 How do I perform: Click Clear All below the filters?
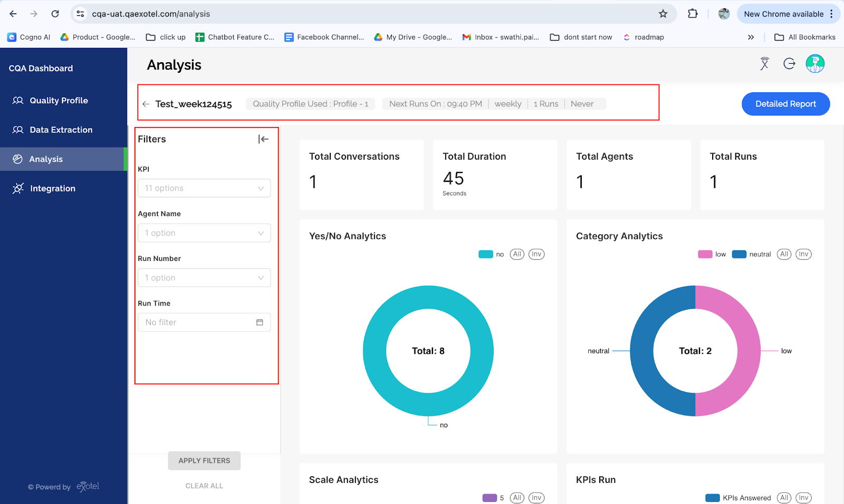[x=204, y=486]
